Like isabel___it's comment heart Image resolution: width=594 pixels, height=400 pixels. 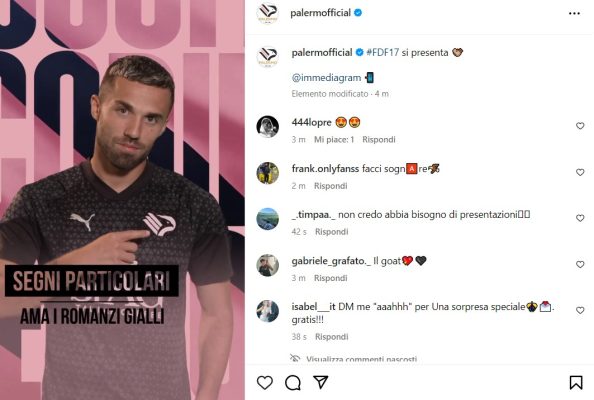click(x=580, y=310)
